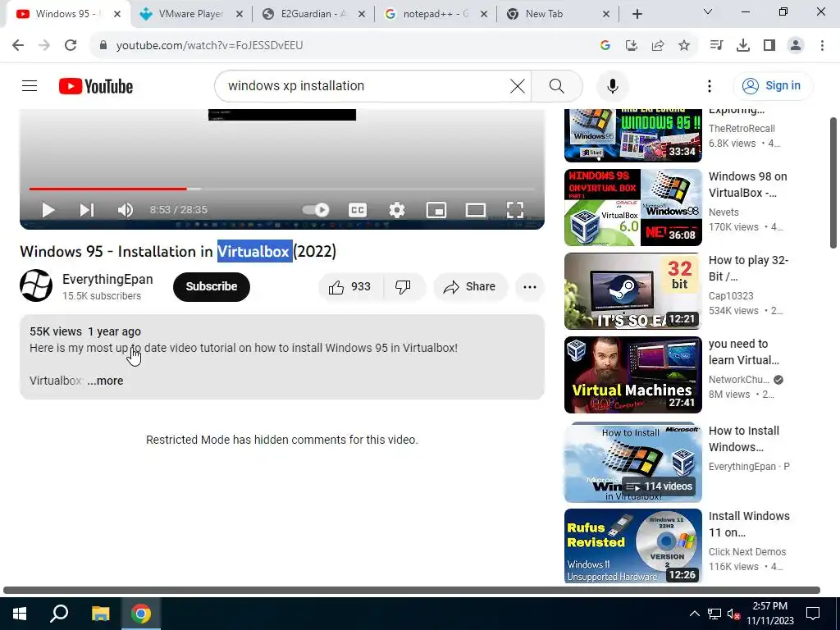Open taskbar search magnifier

[x=59, y=614]
